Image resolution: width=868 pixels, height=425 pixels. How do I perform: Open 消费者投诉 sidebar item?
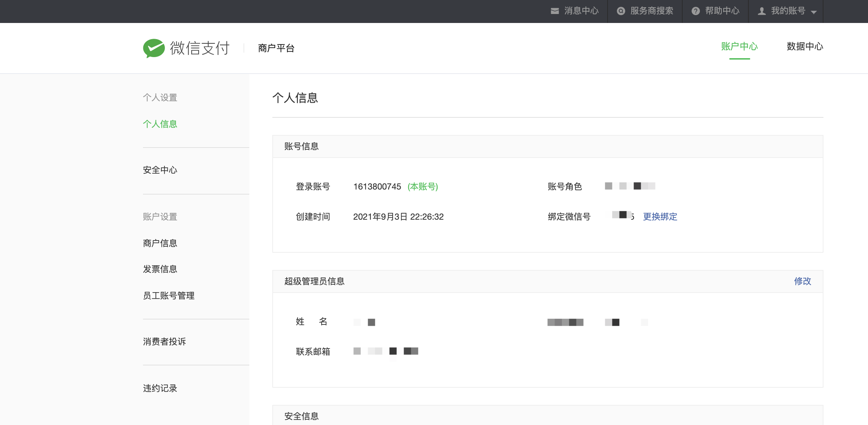pyautogui.click(x=165, y=341)
